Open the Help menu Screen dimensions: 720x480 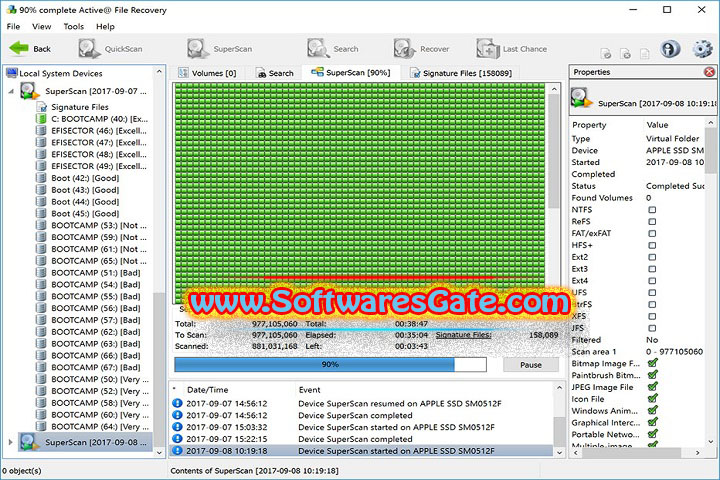pyautogui.click(x=105, y=27)
